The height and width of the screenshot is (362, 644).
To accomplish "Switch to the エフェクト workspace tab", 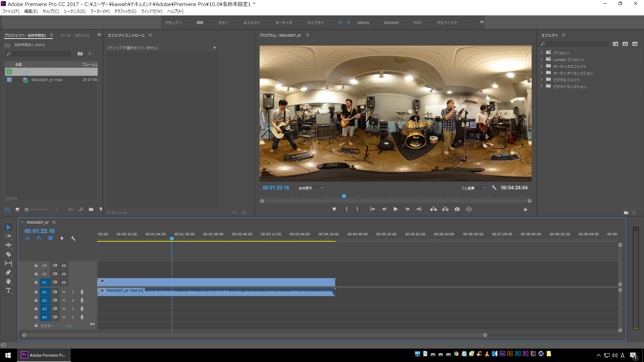I will click(x=252, y=22).
